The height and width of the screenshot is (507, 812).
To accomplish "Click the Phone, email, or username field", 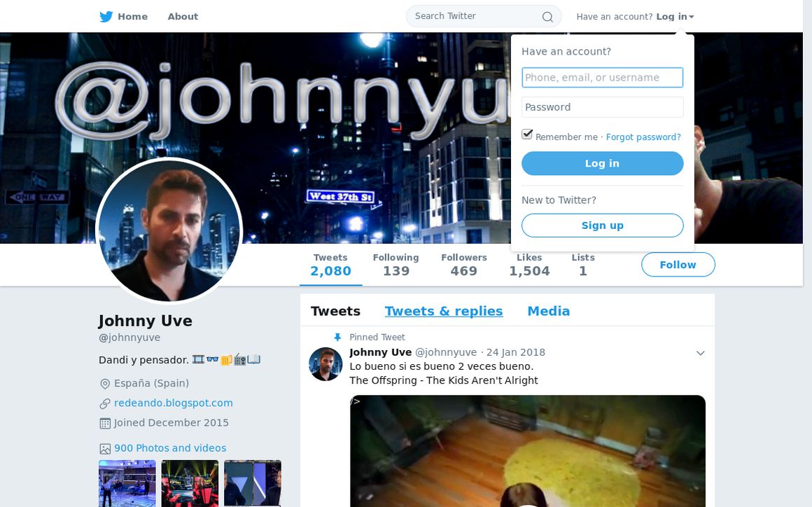I will [602, 78].
